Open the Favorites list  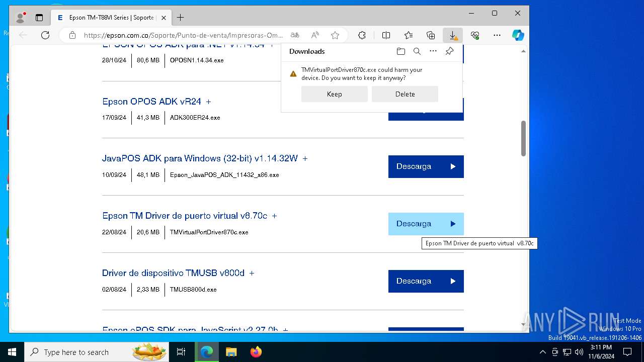[409, 35]
